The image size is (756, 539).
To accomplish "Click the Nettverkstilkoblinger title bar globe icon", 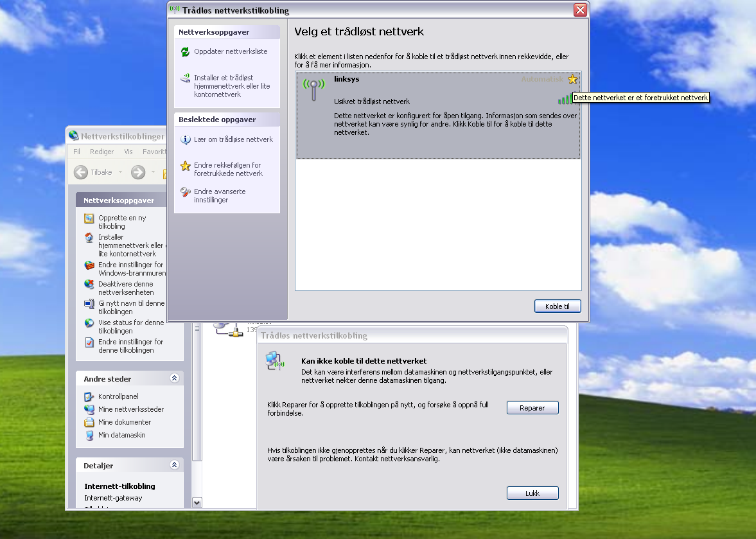I will [x=74, y=136].
